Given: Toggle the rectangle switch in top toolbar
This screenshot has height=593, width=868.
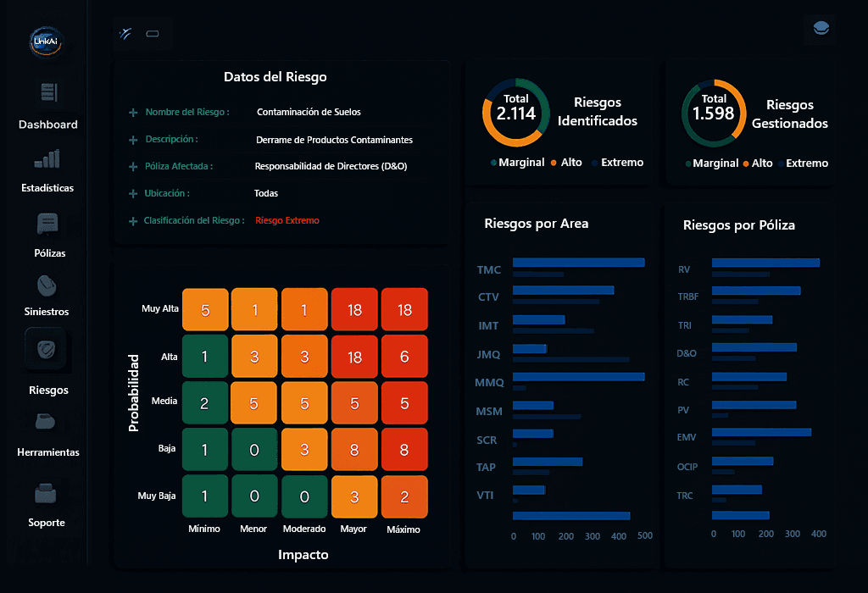Looking at the screenshot, I should 153,33.
